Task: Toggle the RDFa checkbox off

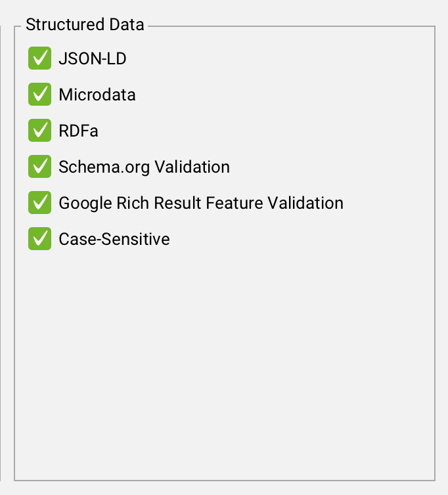Action: click(40, 131)
